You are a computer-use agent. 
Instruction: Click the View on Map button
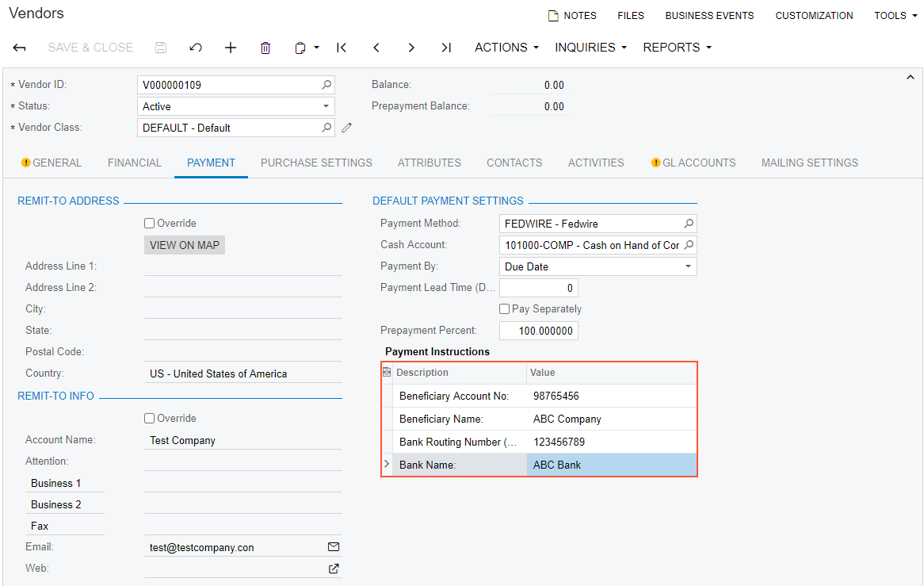click(x=185, y=245)
